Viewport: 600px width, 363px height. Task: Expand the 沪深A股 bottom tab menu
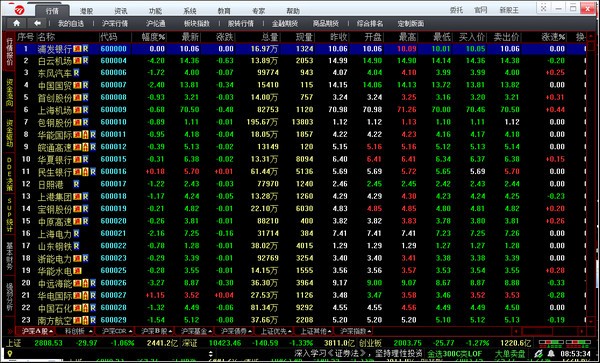point(51,331)
